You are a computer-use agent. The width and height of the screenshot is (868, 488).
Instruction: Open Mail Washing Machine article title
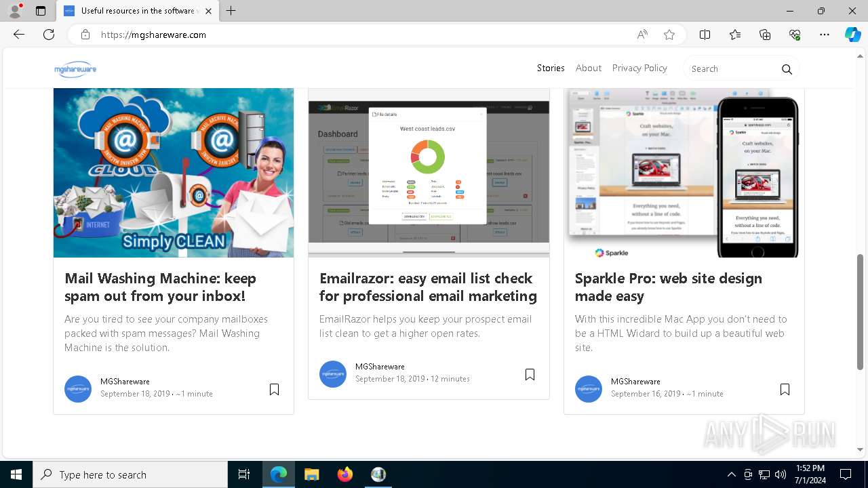(161, 287)
